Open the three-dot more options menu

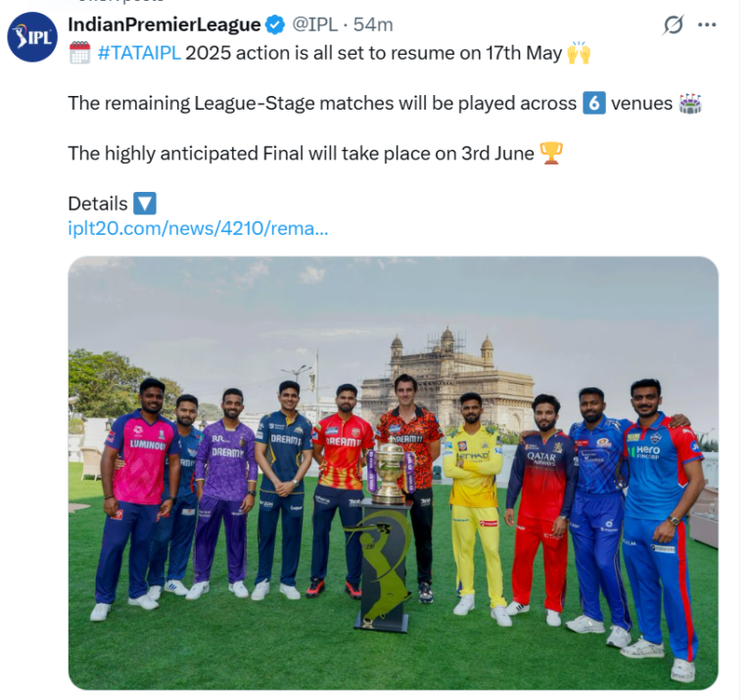(x=706, y=24)
